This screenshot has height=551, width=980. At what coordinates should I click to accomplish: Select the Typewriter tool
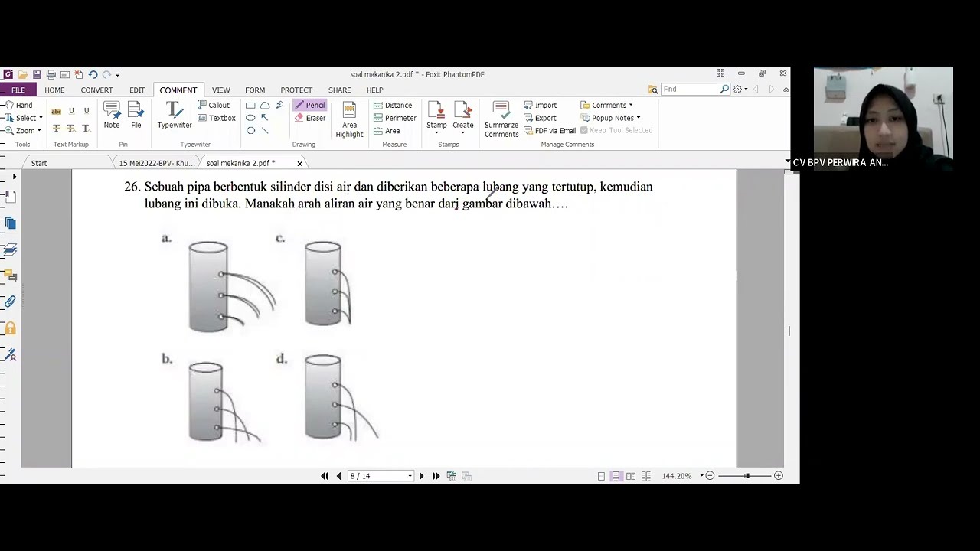coord(175,115)
